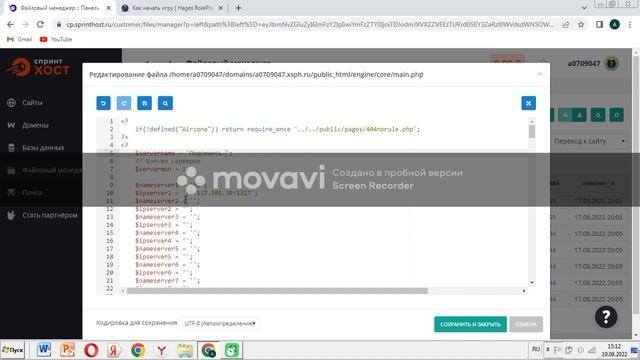Click the editor scroll down arrow
The image size is (640, 360).
[531, 282]
